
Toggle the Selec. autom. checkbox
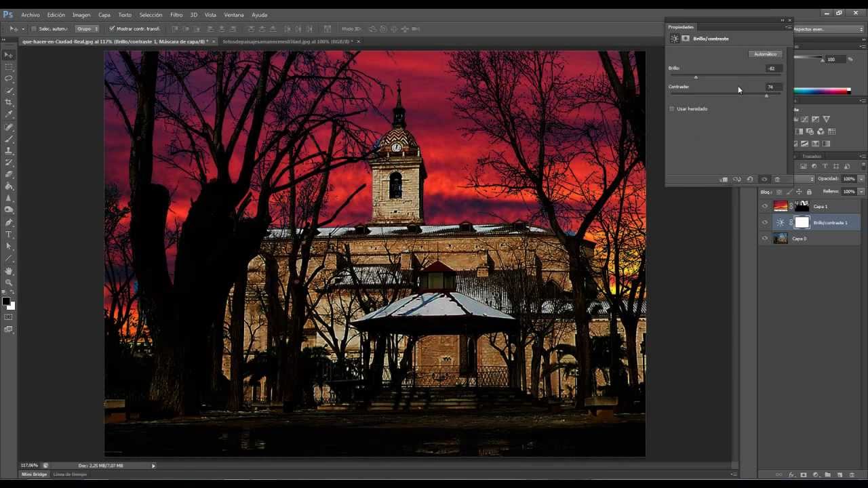(x=34, y=28)
